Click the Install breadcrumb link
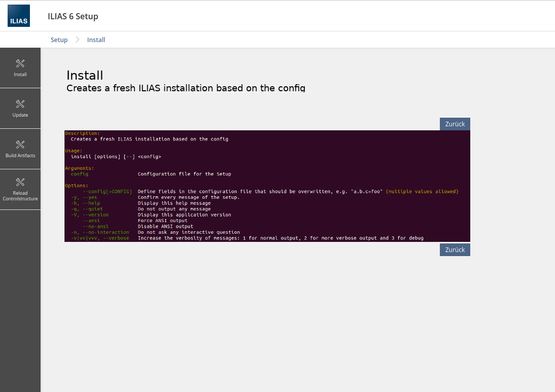This screenshot has width=555, height=392. pyautogui.click(x=96, y=40)
